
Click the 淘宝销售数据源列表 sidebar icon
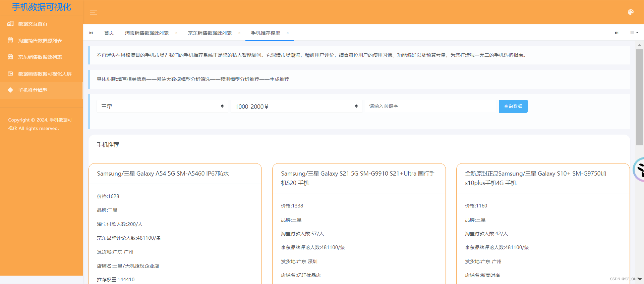coord(10,40)
